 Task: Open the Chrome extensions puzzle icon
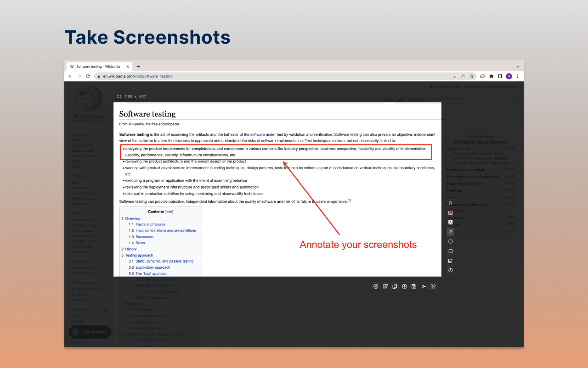(491, 76)
